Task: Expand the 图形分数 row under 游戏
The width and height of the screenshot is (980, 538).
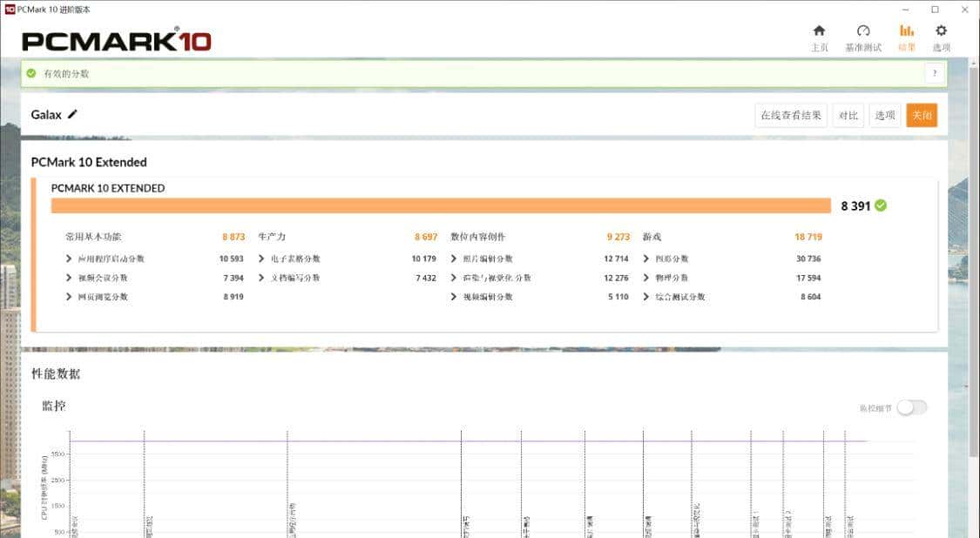Action: tap(646, 259)
